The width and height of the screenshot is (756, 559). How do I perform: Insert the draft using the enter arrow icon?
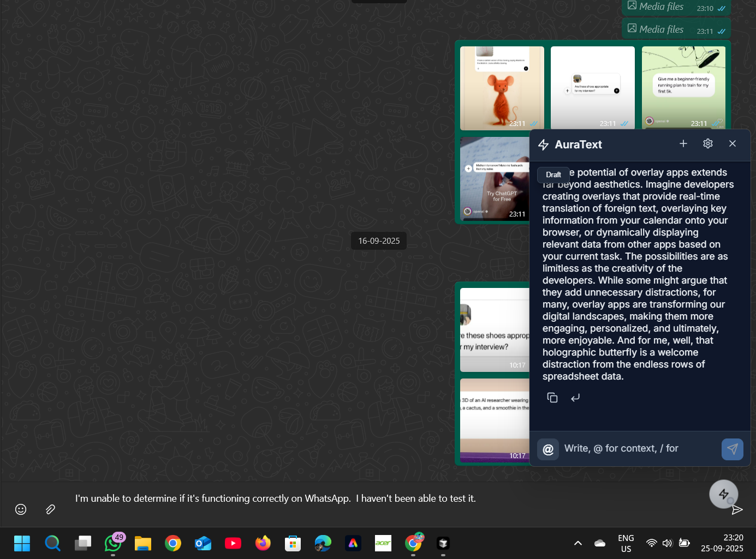click(575, 398)
